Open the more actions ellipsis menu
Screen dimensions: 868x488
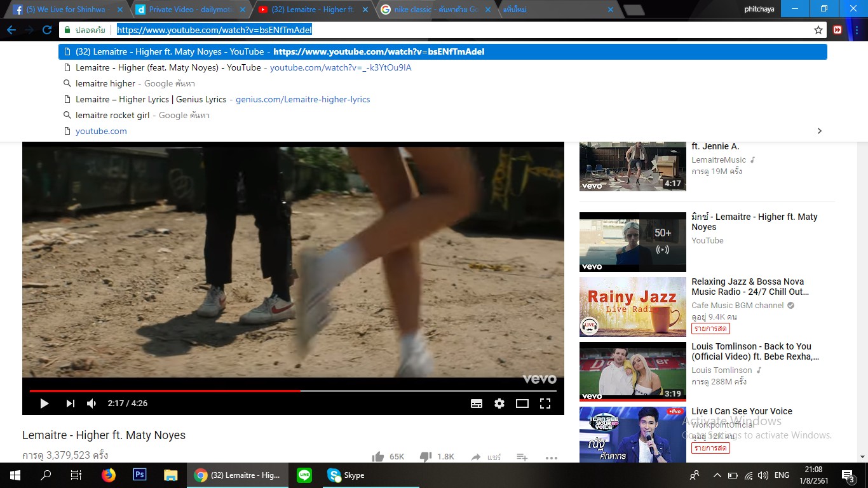click(551, 457)
